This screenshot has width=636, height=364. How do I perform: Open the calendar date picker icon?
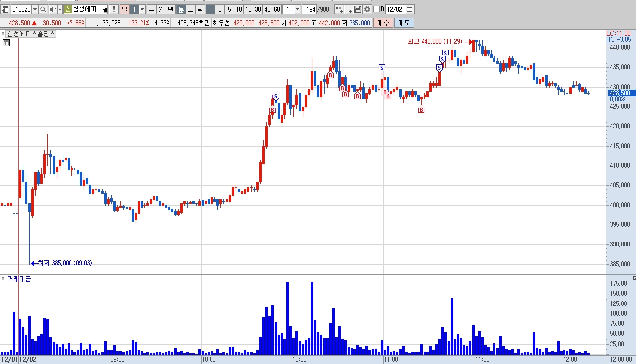pyautogui.click(x=410, y=9)
